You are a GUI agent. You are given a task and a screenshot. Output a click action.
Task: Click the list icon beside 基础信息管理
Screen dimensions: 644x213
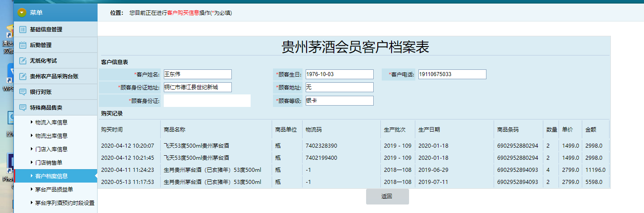point(23,30)
